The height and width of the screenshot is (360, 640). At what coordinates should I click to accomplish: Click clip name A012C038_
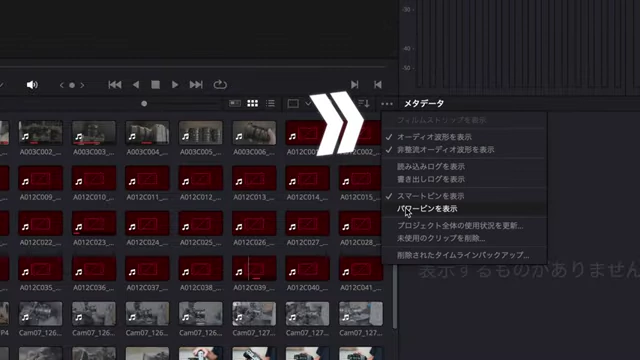click(201, 288)
